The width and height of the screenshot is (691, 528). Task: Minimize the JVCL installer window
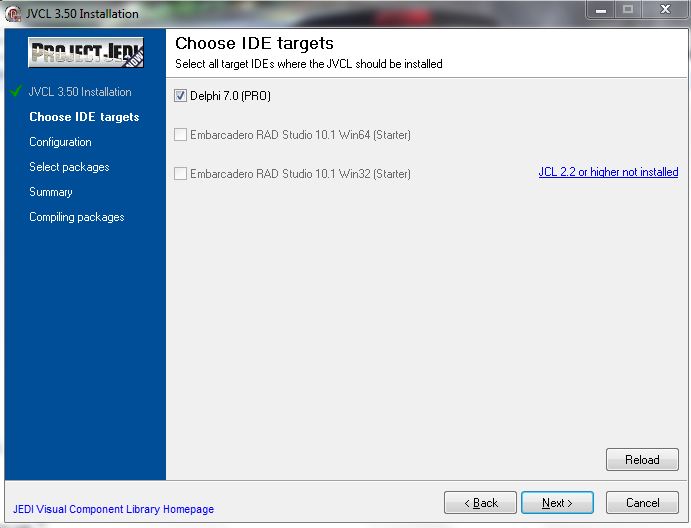601,10
